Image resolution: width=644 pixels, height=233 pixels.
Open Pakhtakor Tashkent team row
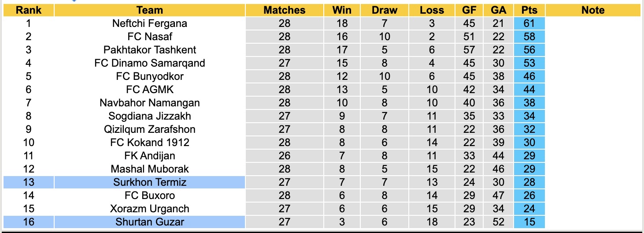pyautogui.click(x=150, y=50)
